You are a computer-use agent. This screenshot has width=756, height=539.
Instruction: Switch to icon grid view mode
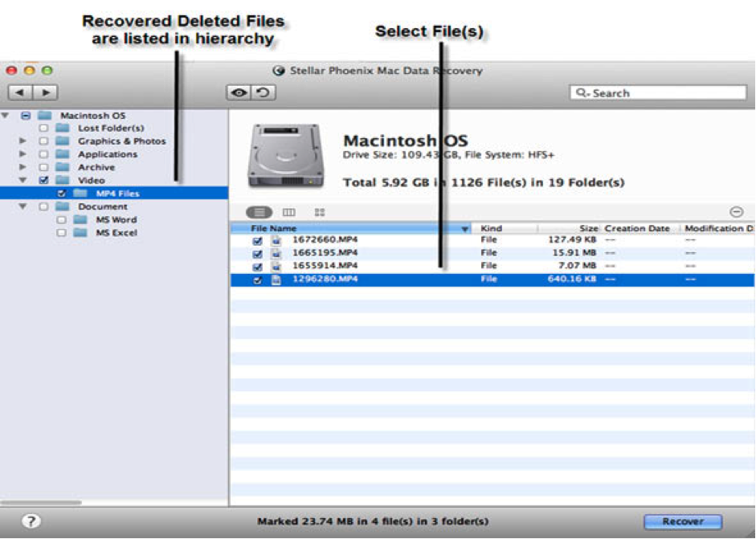coord(319,212)
